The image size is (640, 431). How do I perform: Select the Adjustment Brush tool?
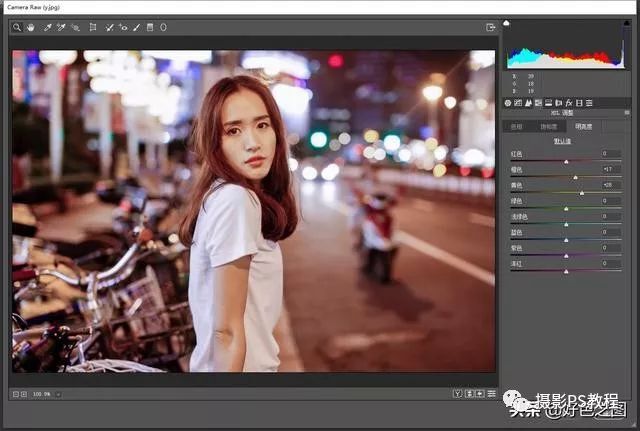pos(137,28)
